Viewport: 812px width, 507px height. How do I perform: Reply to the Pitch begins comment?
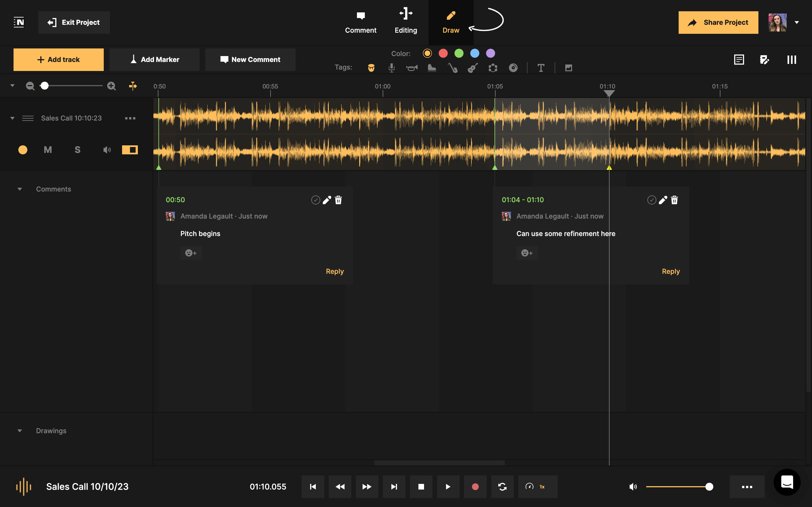335,271
